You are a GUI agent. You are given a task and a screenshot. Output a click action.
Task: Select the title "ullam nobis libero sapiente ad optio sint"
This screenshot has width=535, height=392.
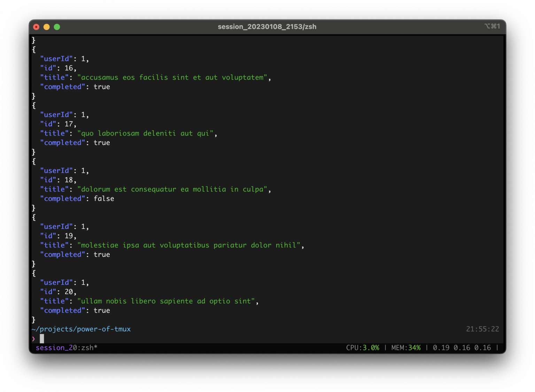pos(166,301)
